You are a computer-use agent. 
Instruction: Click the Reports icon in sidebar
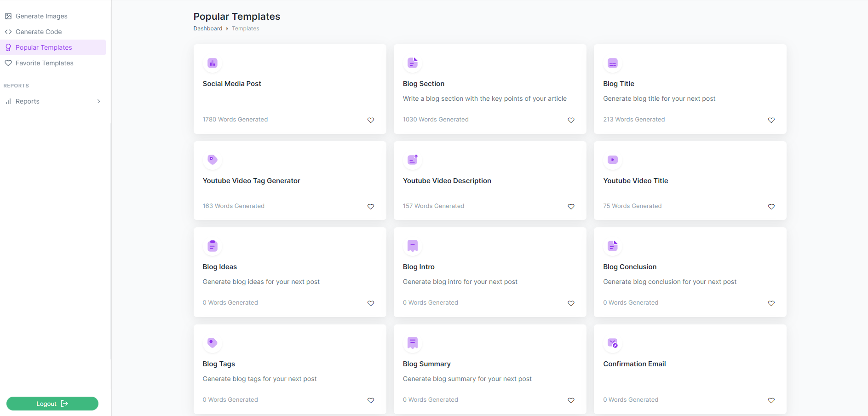tap(9, 101)
